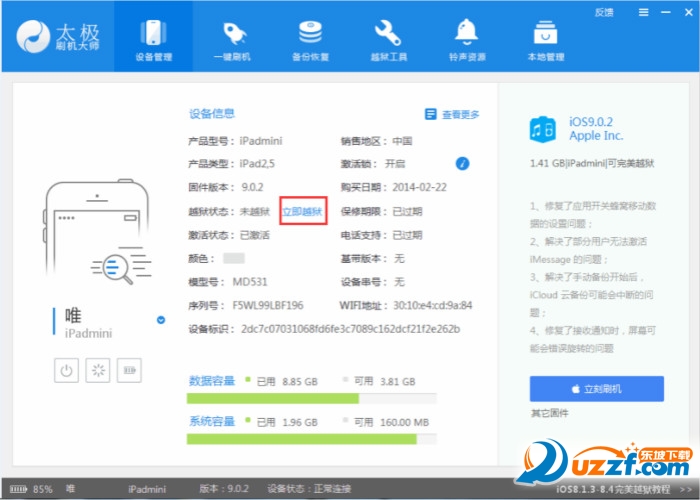Select the device identifier UDID string
Viewport: 700px width, 500px height.
pos(350,329)
